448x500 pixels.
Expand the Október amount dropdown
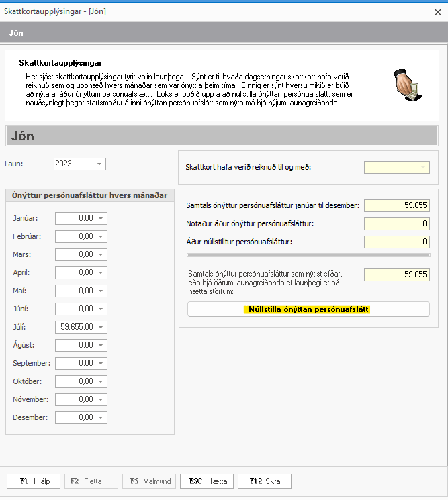(x=101, y=381)
